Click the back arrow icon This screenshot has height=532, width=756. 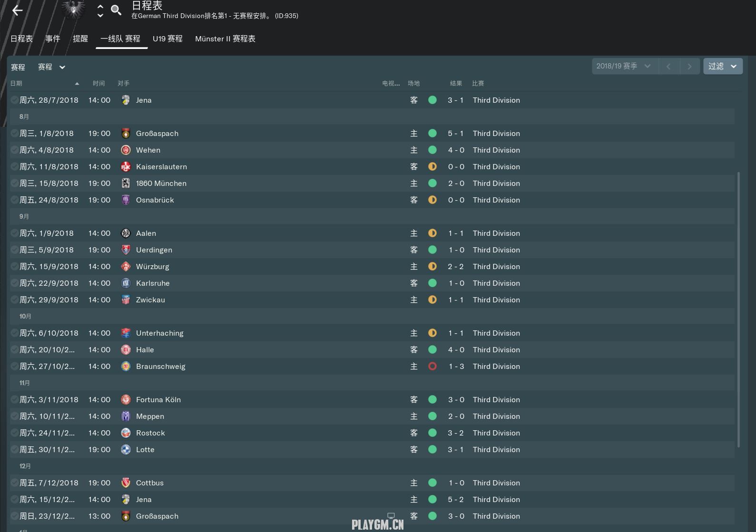point(18,10)
